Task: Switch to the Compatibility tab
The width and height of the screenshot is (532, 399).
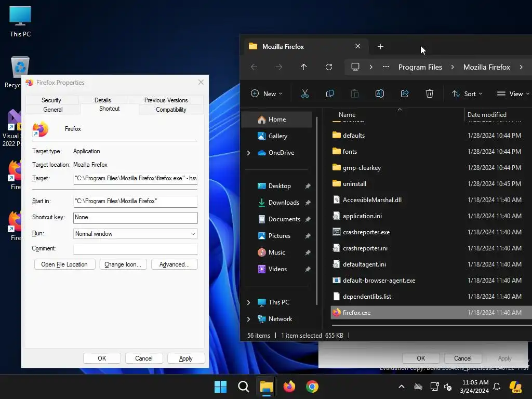Action: pos(171,110)
